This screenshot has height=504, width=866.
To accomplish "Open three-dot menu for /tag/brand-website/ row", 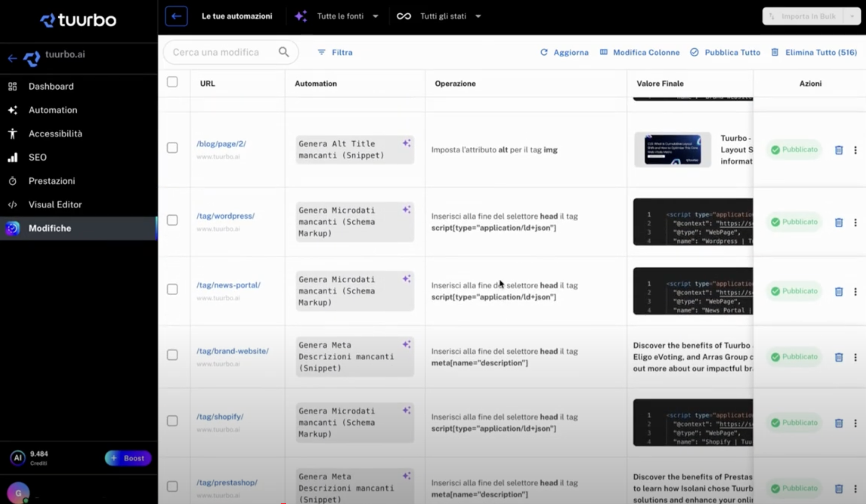I will (x=855, y=357).
